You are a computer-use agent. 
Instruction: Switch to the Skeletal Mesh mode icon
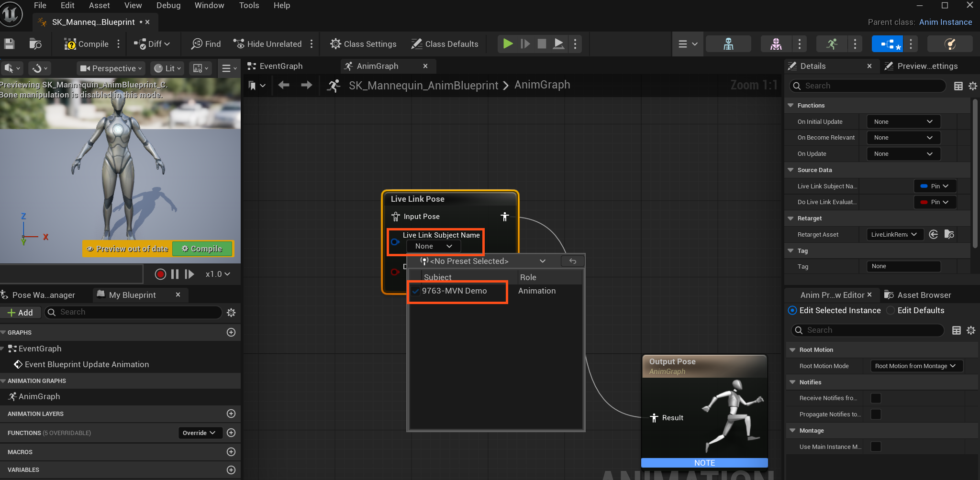pos(776,44)
